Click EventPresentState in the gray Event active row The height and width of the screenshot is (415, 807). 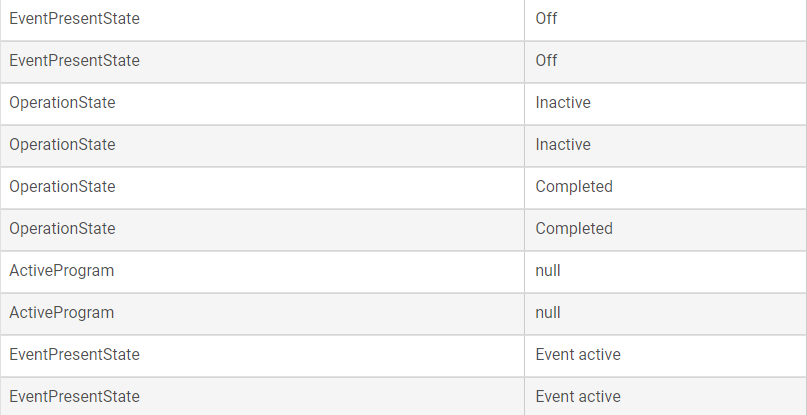[74, 397]
